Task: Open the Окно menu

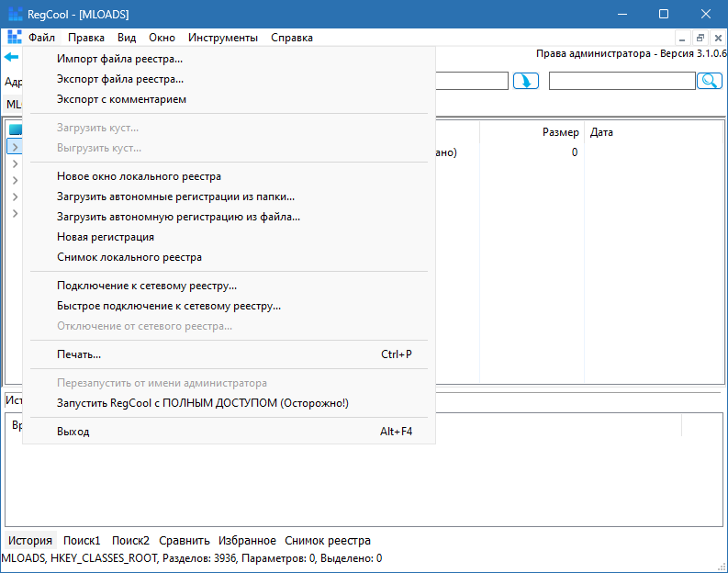Action: coord(162,38)
